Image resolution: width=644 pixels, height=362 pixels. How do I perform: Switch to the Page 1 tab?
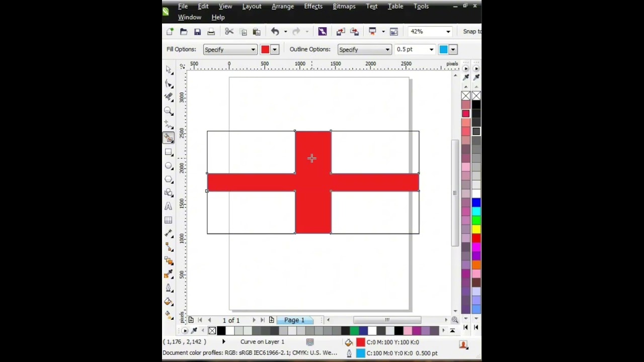pos(294,320)
